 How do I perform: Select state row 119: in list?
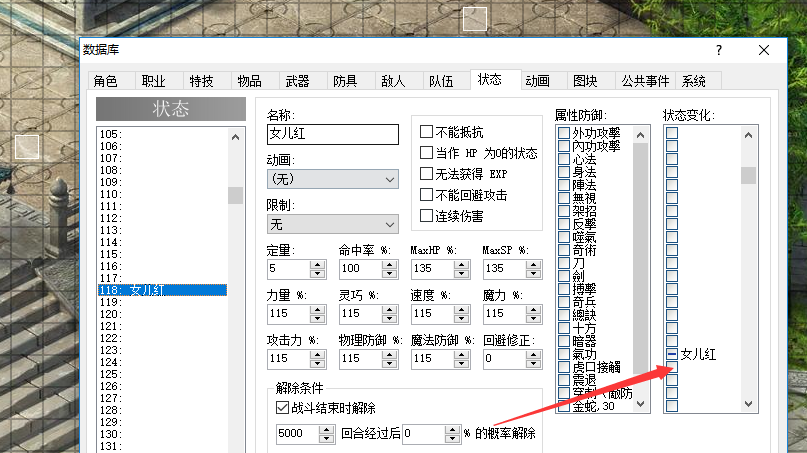click(x=162, y=302)
